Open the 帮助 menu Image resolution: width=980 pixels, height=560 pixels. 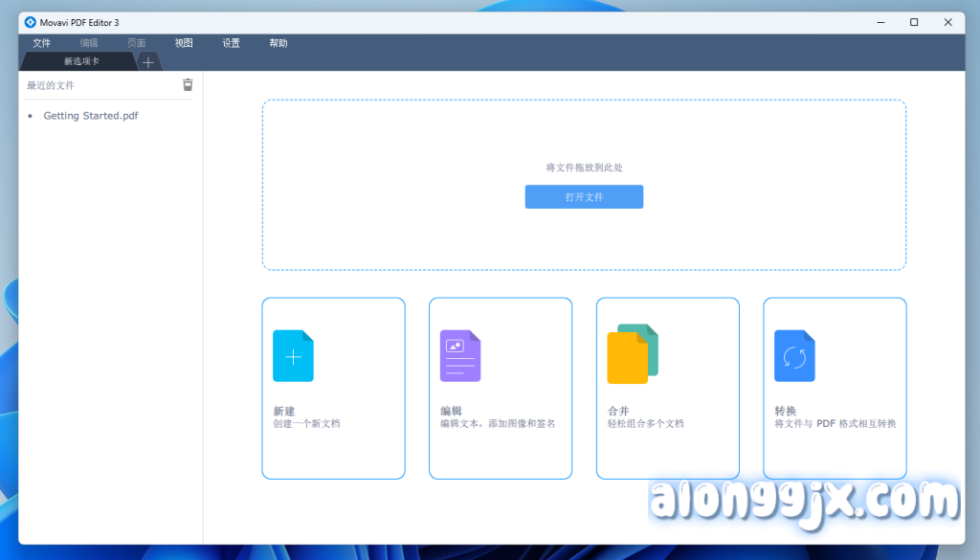click(x=278, y=43)
